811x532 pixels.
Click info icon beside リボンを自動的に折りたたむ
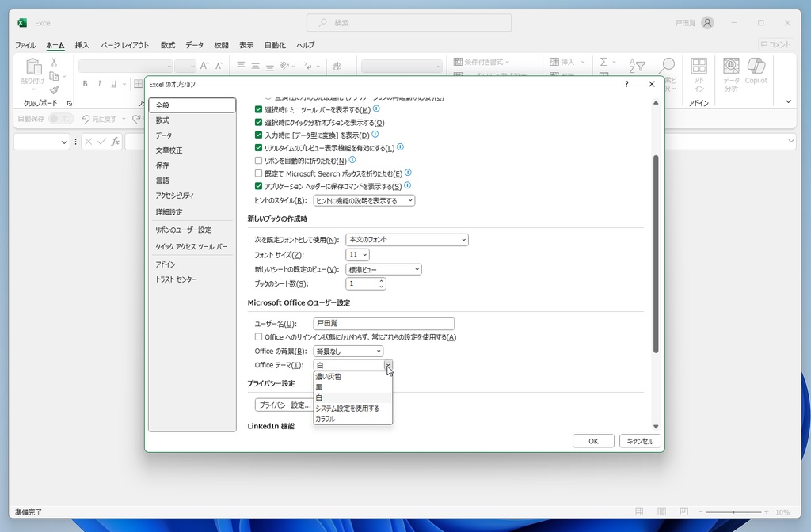(352, 160)
